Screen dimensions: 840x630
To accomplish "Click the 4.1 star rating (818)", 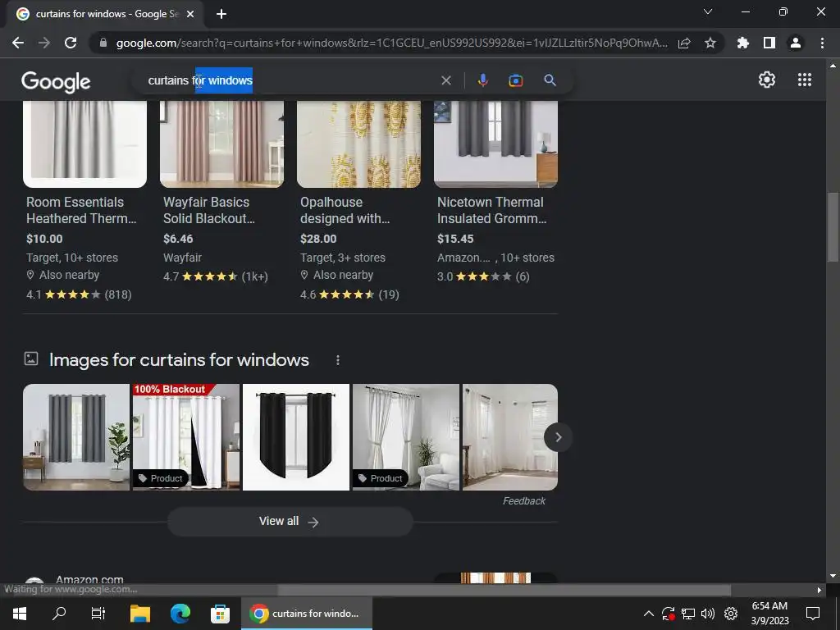I will coord(79,294).
